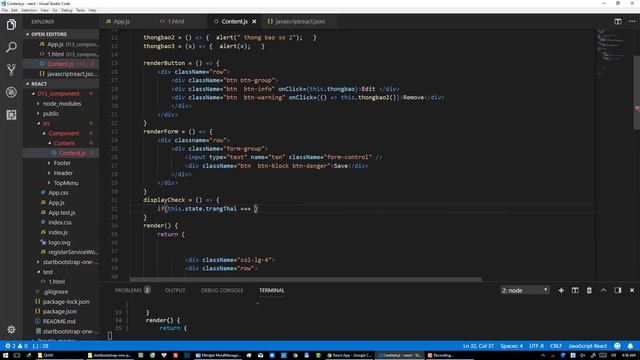
Task: Open the Search view in activity bar
Action: pos(11,47)
